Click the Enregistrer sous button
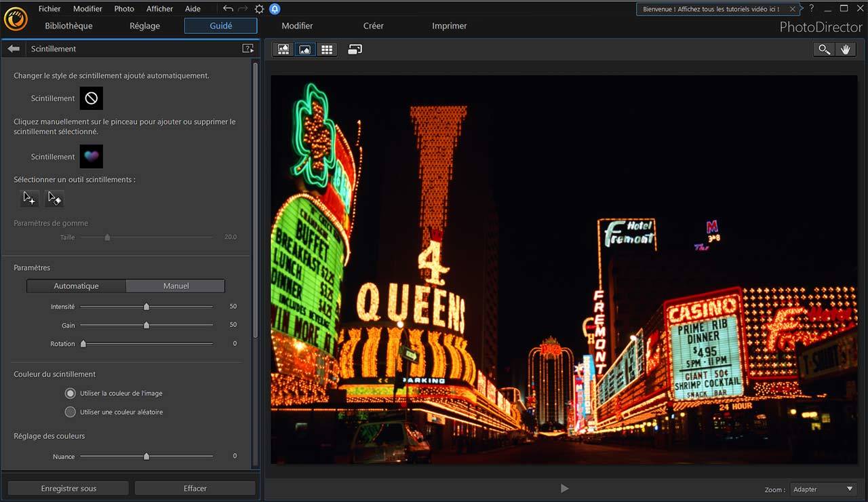 (68, 488)
